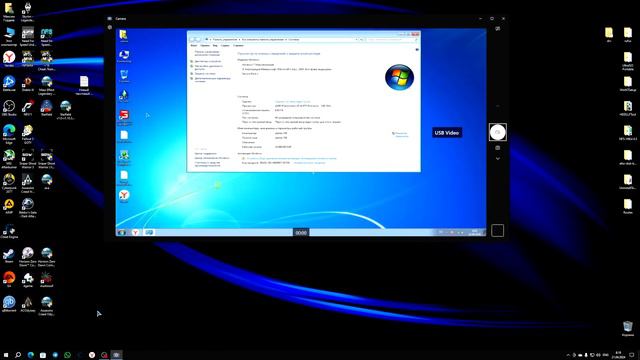Open the WinNTSetup folder on desktop
Image resolution: width=640 pixels, height=360 pixels.
click(628, 84)
